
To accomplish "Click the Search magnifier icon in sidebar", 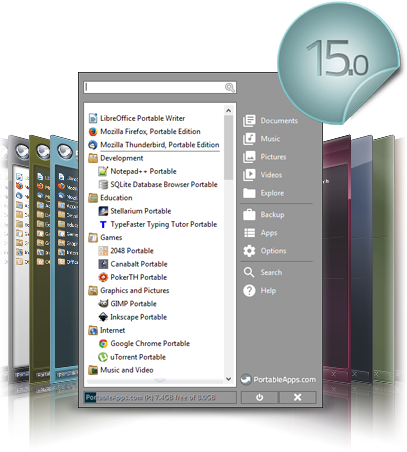I will (x=249, y=272).
